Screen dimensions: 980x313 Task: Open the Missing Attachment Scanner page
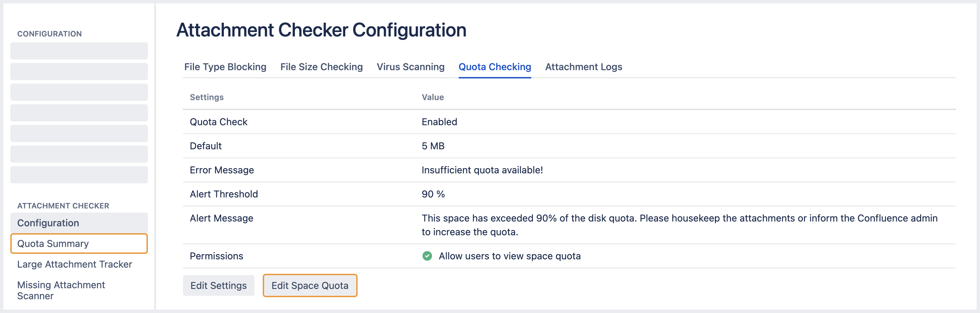click(x=61, y=290)
